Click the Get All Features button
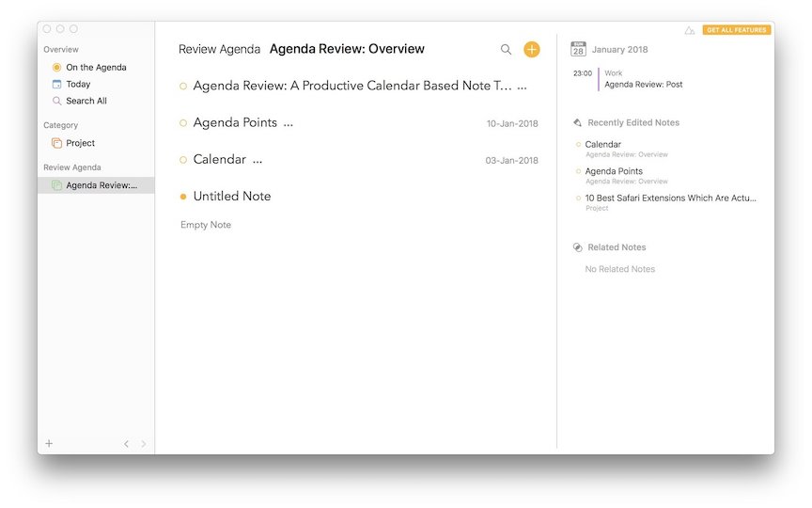Screen dimensions: 812x508 click(x=736, y=30)
